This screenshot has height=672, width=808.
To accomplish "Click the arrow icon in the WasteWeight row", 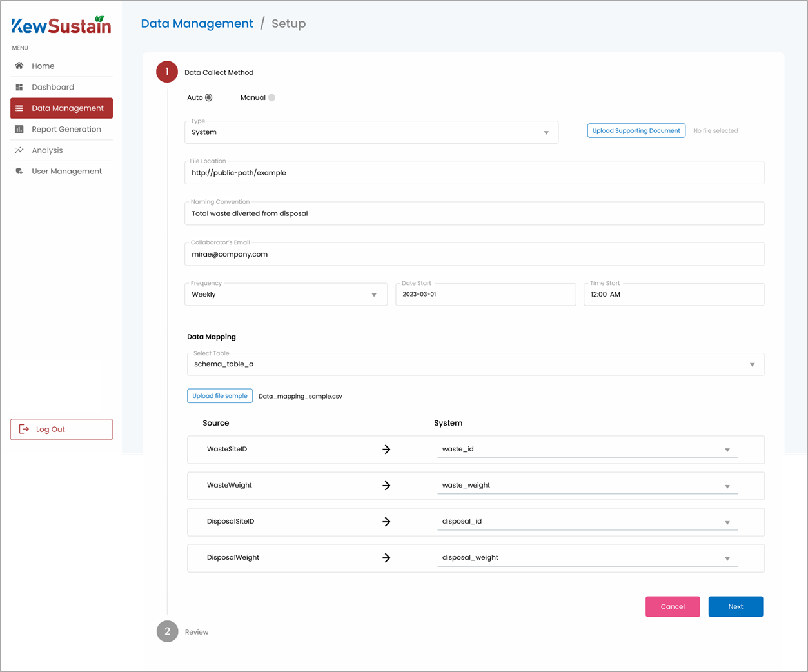I will click(x=386, y=486).
